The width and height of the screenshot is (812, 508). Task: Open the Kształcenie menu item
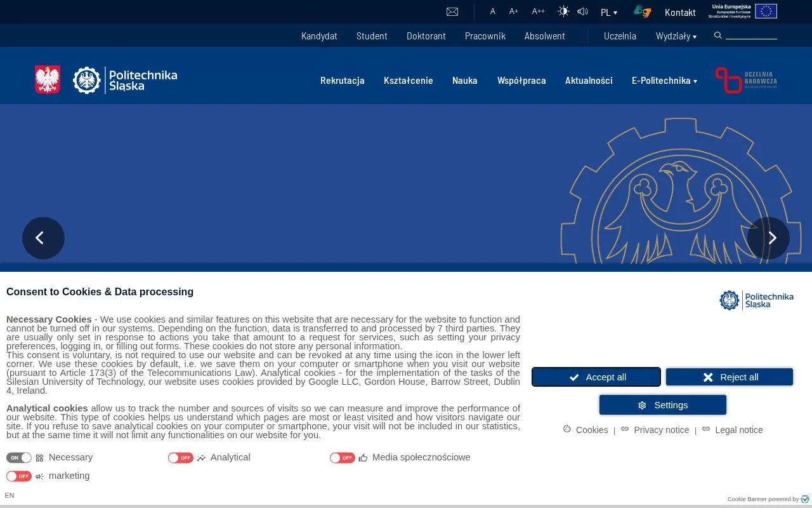point(409,81)
